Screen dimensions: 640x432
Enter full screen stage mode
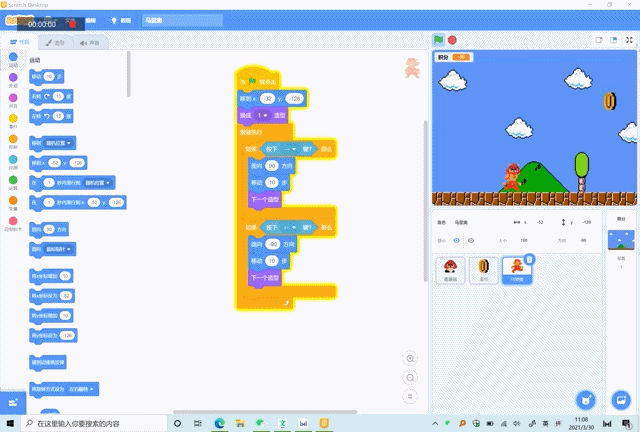(x=629, y=40)
